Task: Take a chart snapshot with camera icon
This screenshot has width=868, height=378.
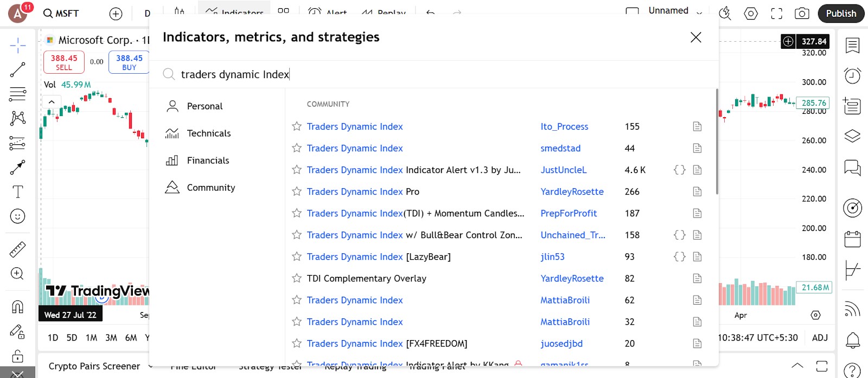Action: tap(802, 14)
